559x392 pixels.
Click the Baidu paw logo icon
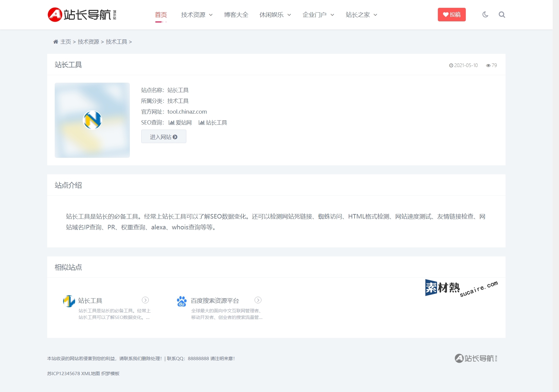182,301
